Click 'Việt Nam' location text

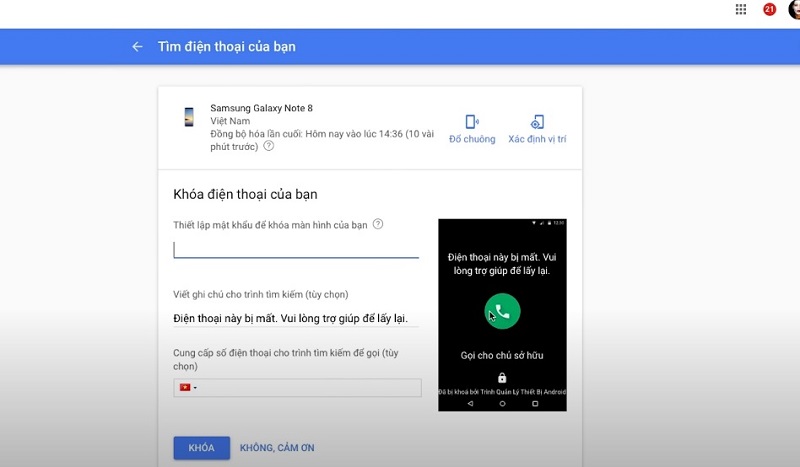point(230,121)
